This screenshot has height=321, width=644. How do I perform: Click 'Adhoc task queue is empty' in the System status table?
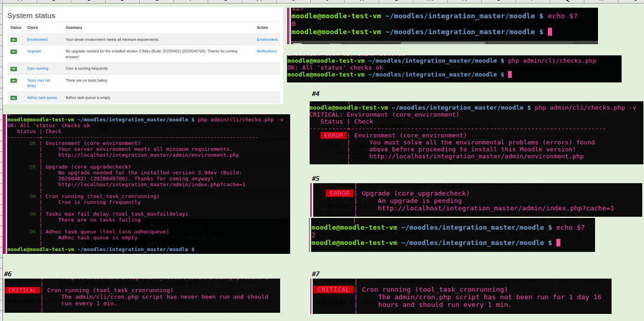click(x=88, y=98)
